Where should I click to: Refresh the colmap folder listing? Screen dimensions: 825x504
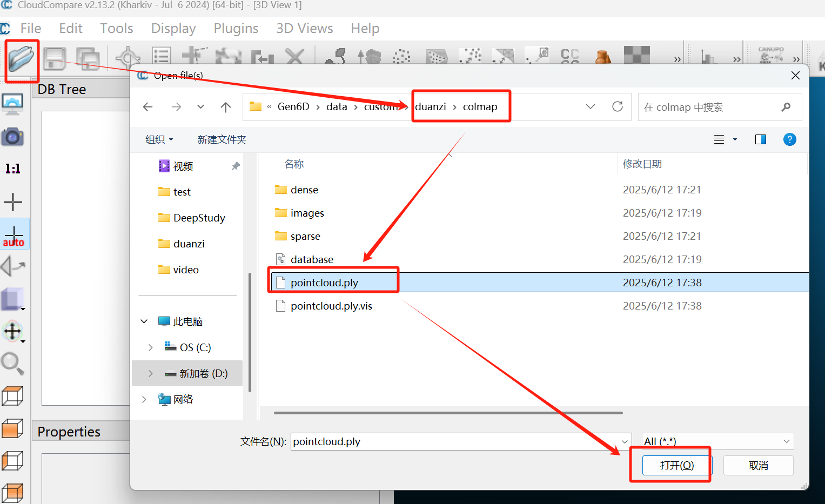pos(618,106)
